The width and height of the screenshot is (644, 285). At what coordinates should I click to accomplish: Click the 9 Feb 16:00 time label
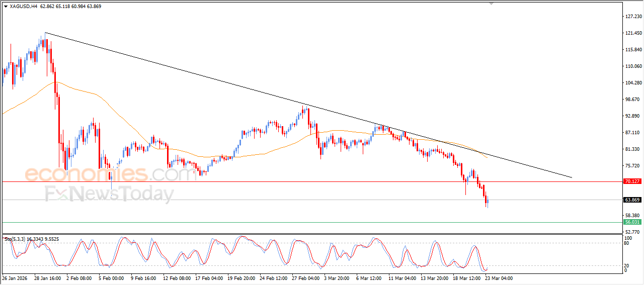pyautogui.click(x=143, y=278)
